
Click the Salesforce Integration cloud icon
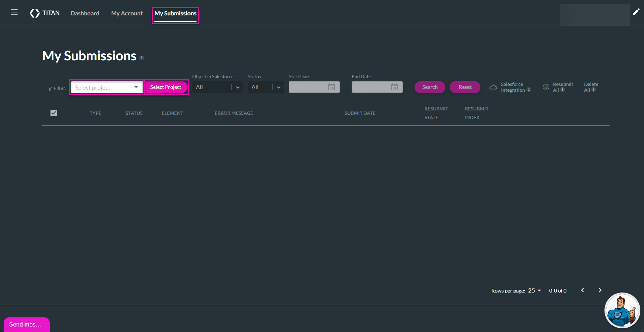493,87
